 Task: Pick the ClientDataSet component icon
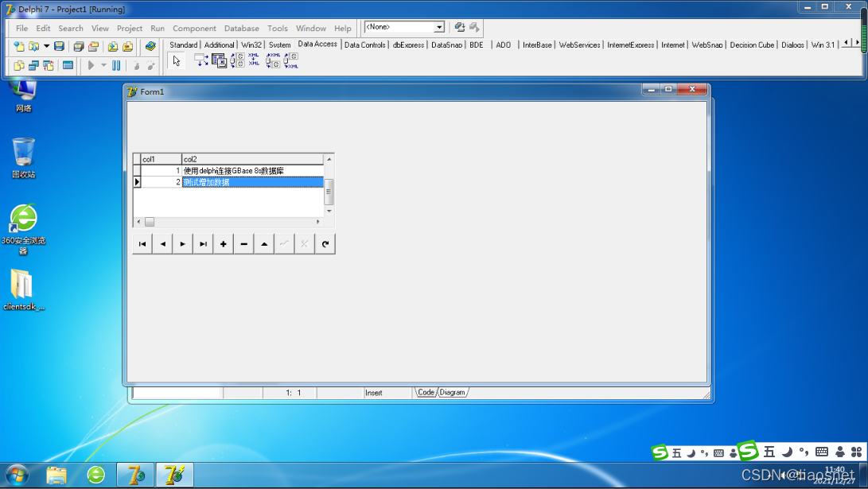pos(220,60)
